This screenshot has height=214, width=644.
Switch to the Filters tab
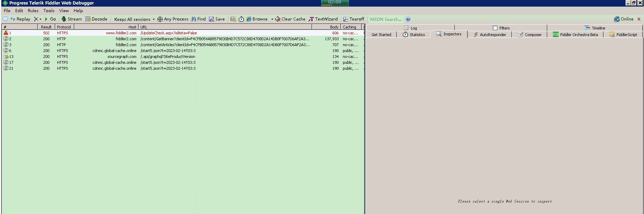click(501, 28)
